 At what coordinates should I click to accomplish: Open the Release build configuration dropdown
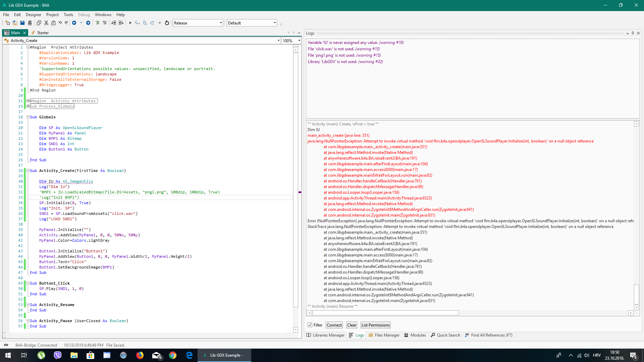221,23
